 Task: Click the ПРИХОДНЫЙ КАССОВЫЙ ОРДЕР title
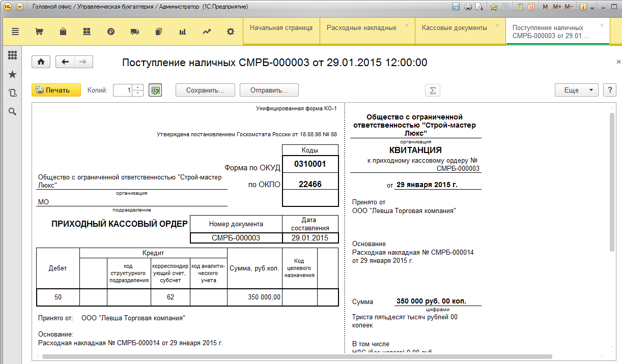pyautogui.click(x=120, y=224)
